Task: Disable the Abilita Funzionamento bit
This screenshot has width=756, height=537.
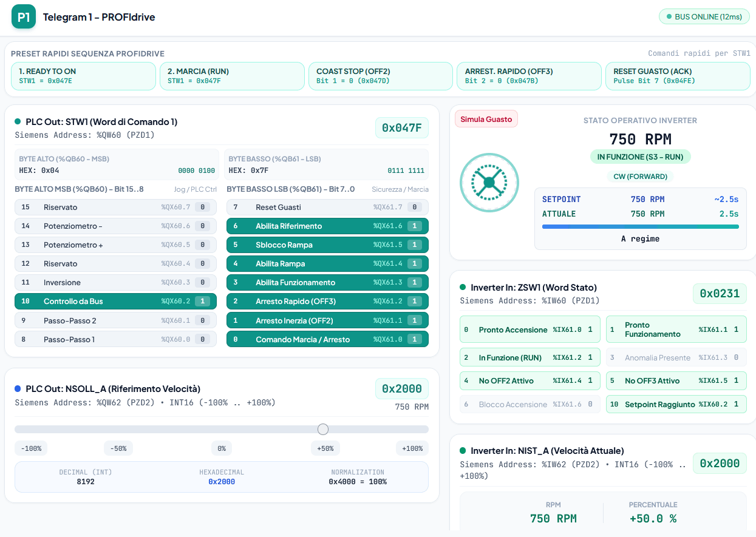Action: (x=327, y=283)
